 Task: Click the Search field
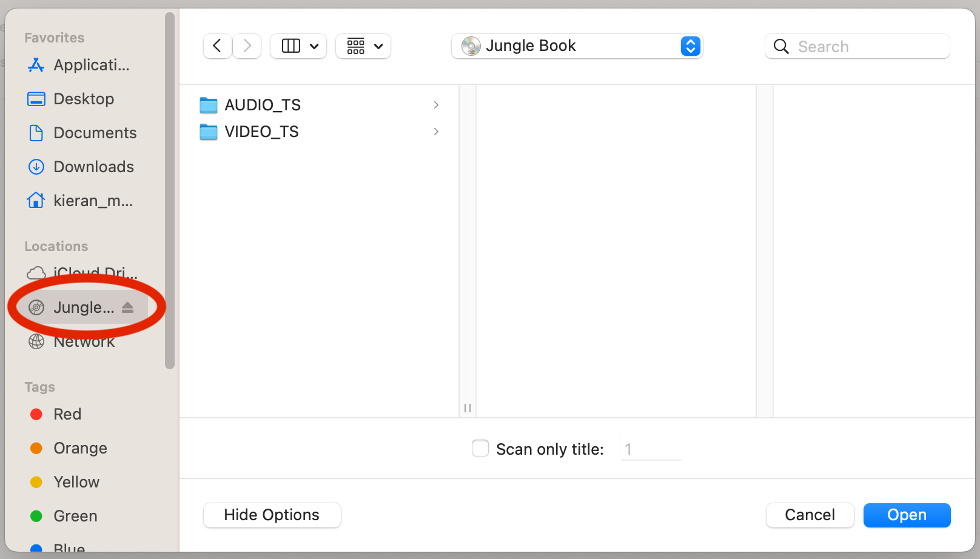[x=857, y=46]
